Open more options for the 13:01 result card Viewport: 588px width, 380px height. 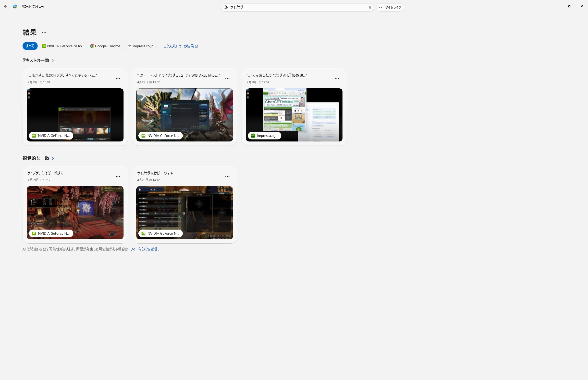[x=118, y=79]
